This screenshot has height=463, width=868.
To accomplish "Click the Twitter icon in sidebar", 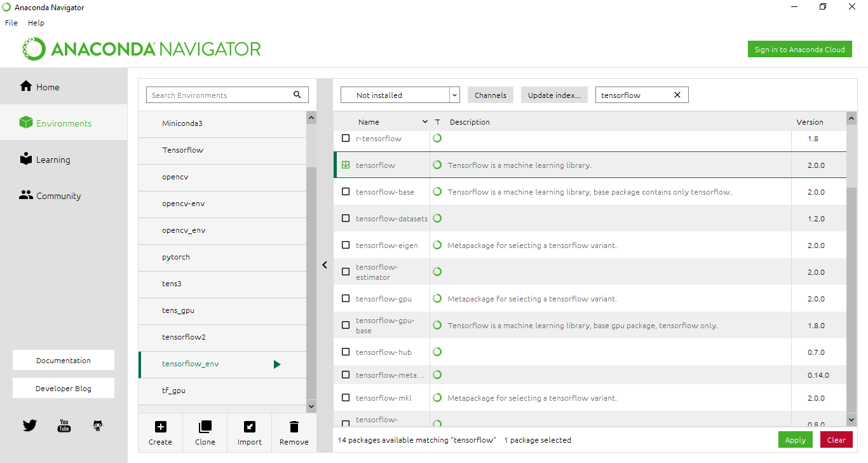I will click(x=30, y=425).
